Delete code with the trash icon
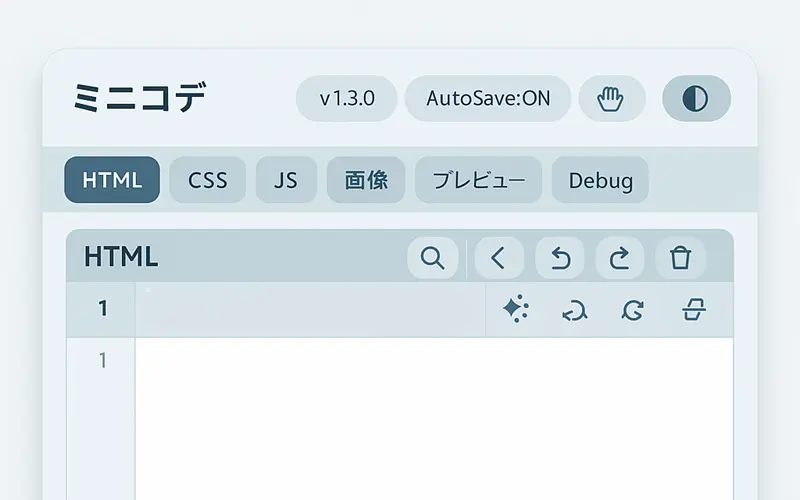The image size is (800, 500). point(680,258)
